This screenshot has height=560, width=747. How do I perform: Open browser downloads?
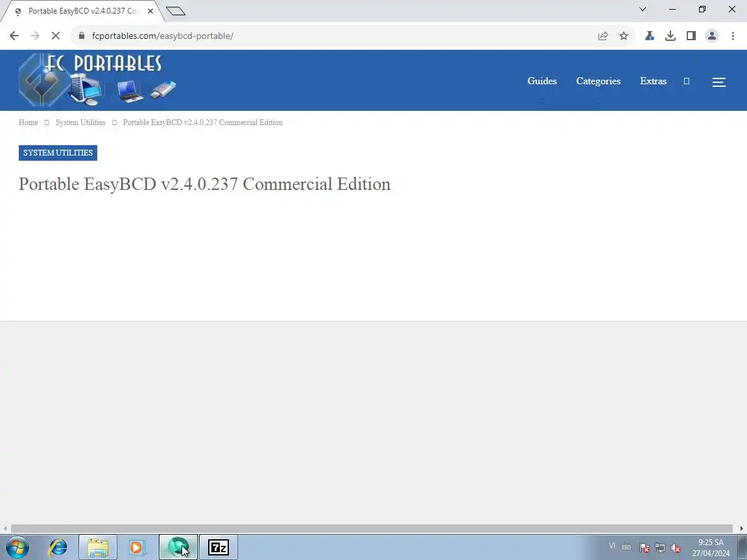(x=670, y=36)
